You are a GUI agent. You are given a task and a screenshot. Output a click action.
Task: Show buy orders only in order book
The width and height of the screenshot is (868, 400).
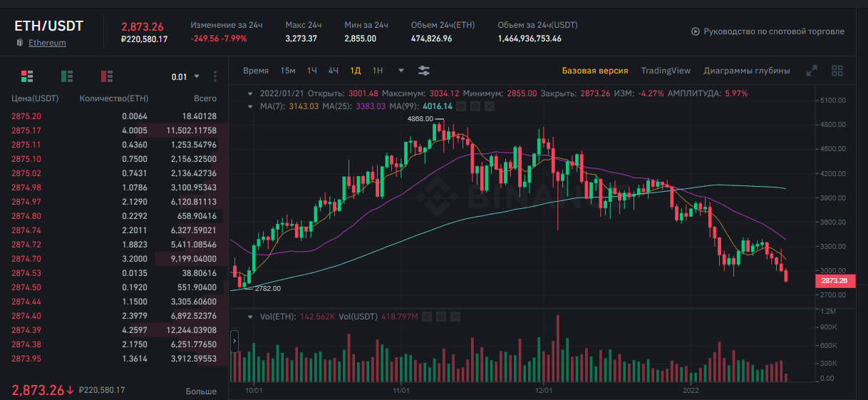point(67,76)
